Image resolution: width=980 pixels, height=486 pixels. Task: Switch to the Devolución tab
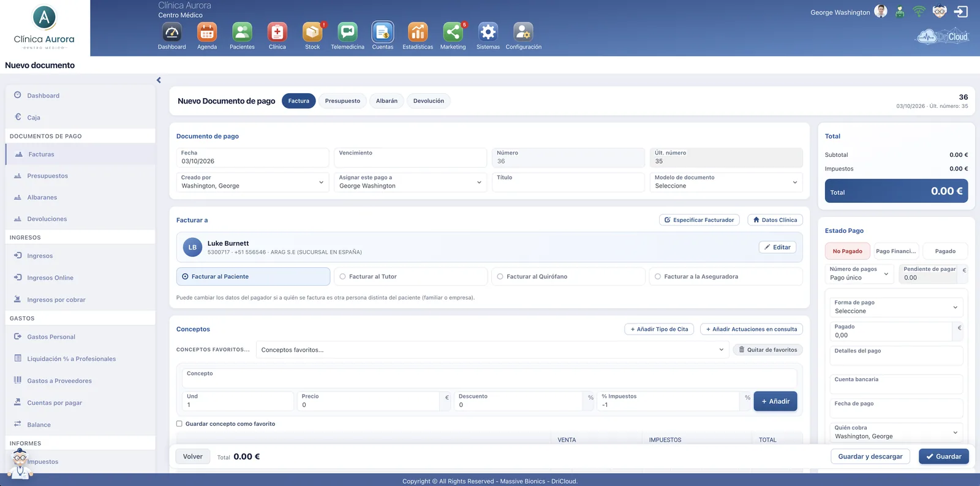click(x=429, y=101)
